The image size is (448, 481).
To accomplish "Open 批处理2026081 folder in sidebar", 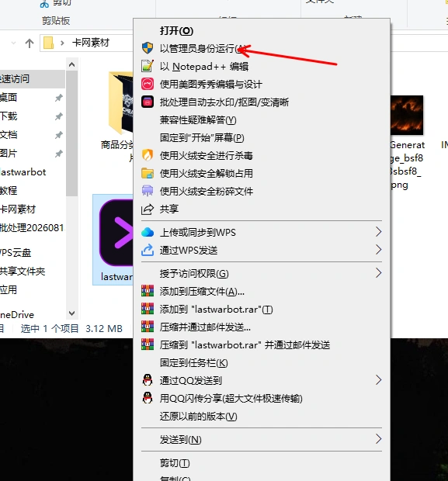I will click(x=33, y=228).
